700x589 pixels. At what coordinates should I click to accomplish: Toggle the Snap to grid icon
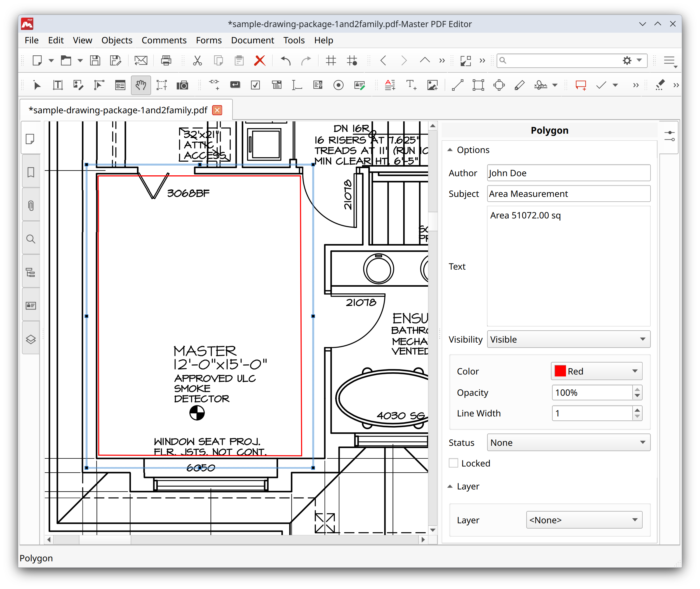pos(352,60)
